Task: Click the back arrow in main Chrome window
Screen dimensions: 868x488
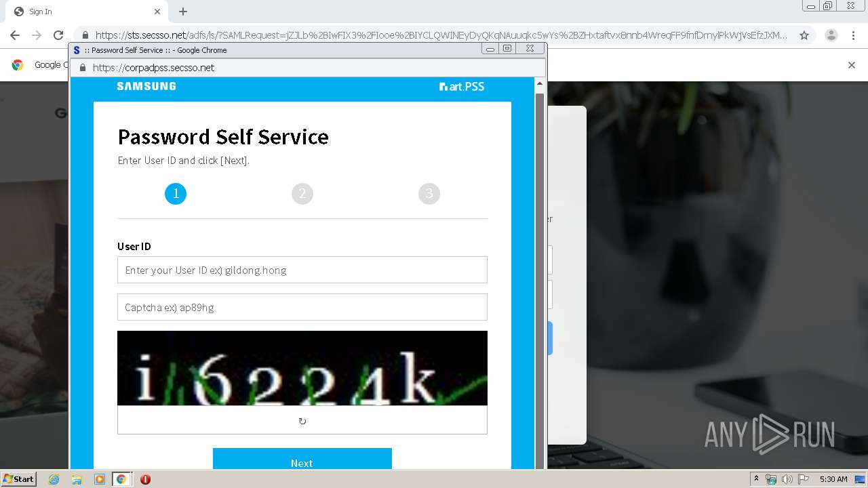Action: click(15, 35)
